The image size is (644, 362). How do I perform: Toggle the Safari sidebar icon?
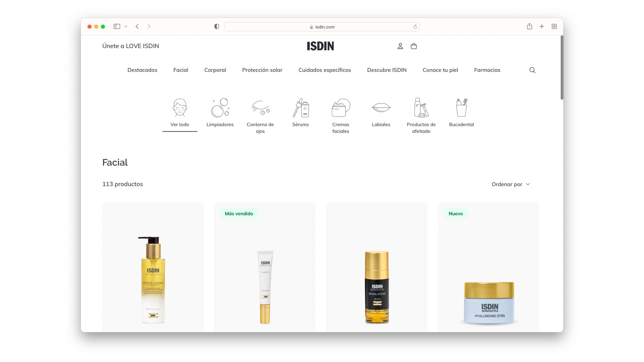tap(117, 26)
